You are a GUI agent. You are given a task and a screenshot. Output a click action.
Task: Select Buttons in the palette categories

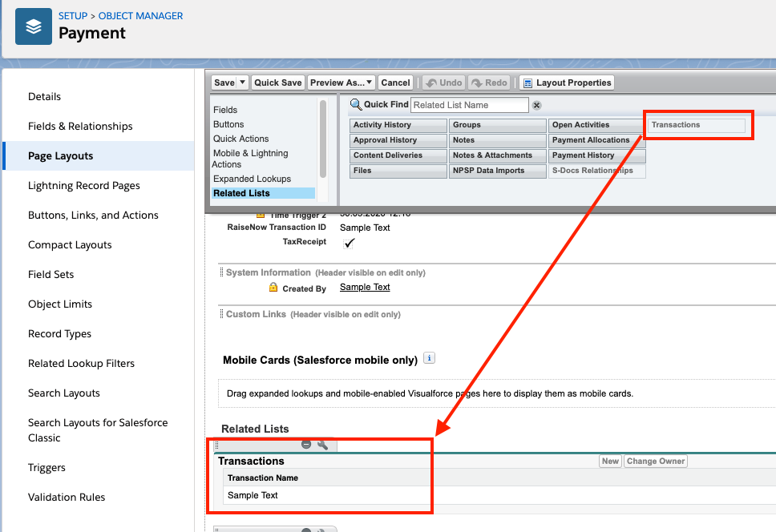[x=228, y=124]
